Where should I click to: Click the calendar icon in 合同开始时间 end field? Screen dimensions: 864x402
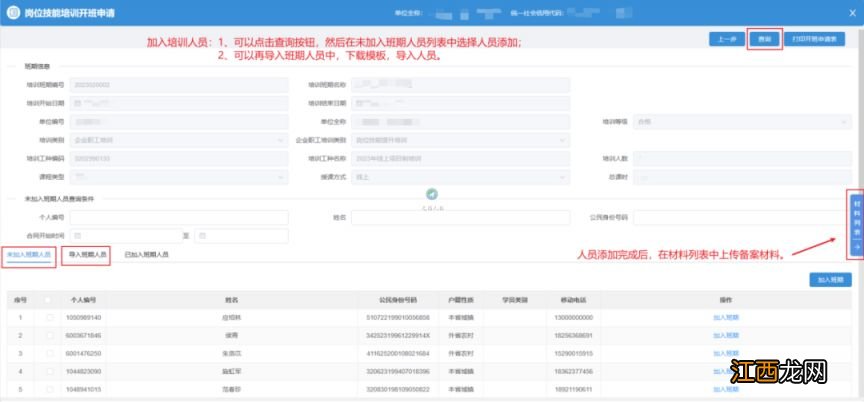coord(202,236)
